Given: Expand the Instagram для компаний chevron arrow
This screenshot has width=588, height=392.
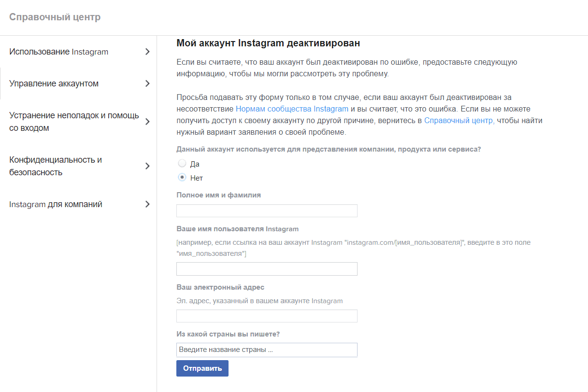Looking at the screenshot, I should [x=147, y=204].
